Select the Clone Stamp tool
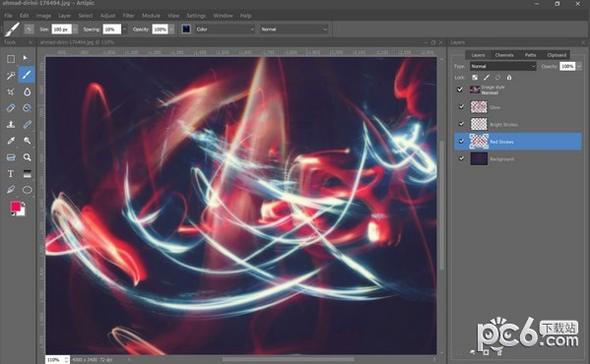Screen dimensions: 590x364 pyautogui.click(x=11, y=124)
